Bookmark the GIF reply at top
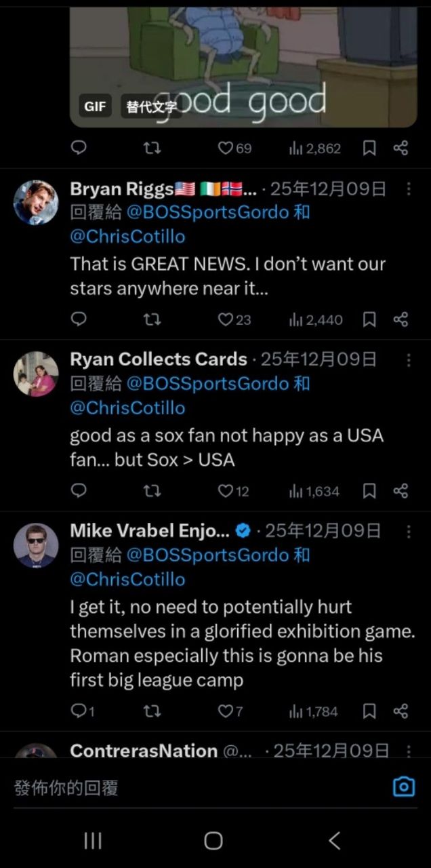The height and width of the screenshot is (868, 431). pyautogui.click(x=369, y=148)
